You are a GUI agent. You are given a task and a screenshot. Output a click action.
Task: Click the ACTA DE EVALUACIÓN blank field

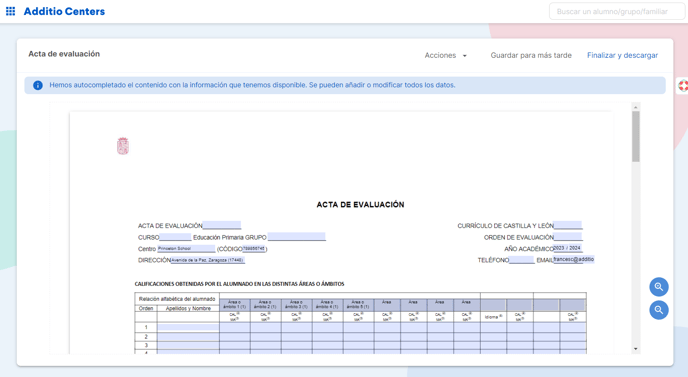(222, 226)
